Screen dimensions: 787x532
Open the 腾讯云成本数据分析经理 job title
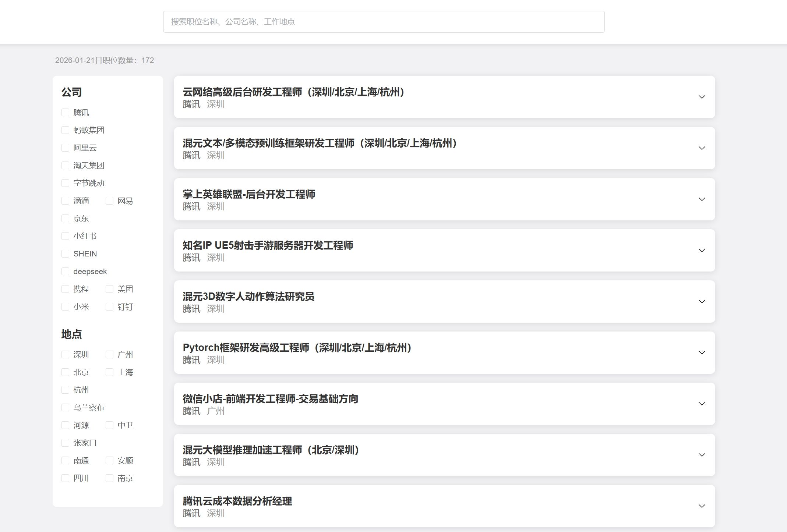237,501
